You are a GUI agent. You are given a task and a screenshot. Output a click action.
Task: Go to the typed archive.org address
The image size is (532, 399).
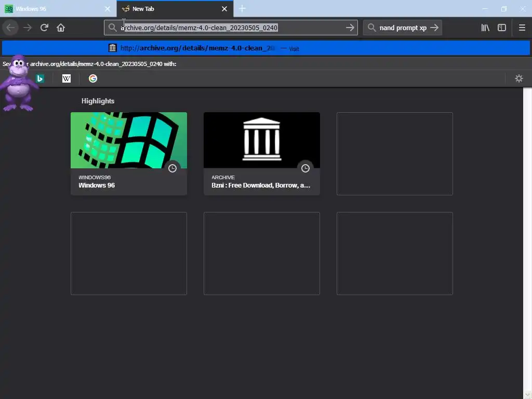[x=350, y=28]
